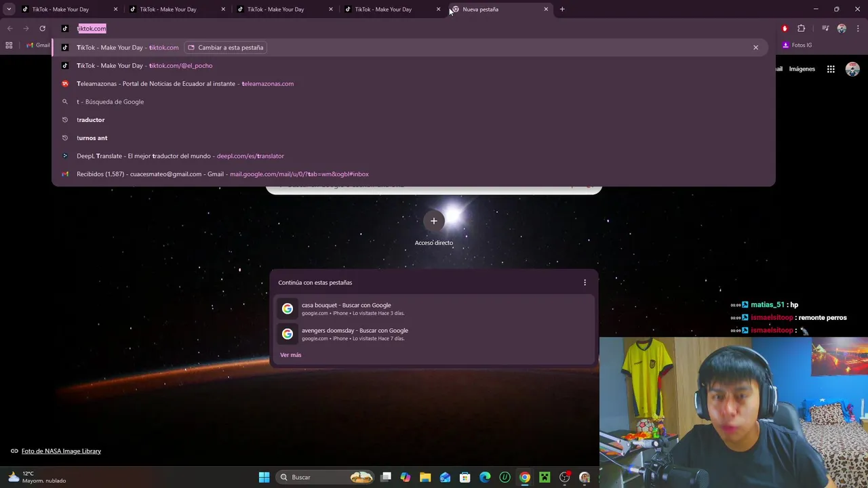Select the Gmail Recibidos suggestion
Screen dimensions: 868x488
[414, 174]
